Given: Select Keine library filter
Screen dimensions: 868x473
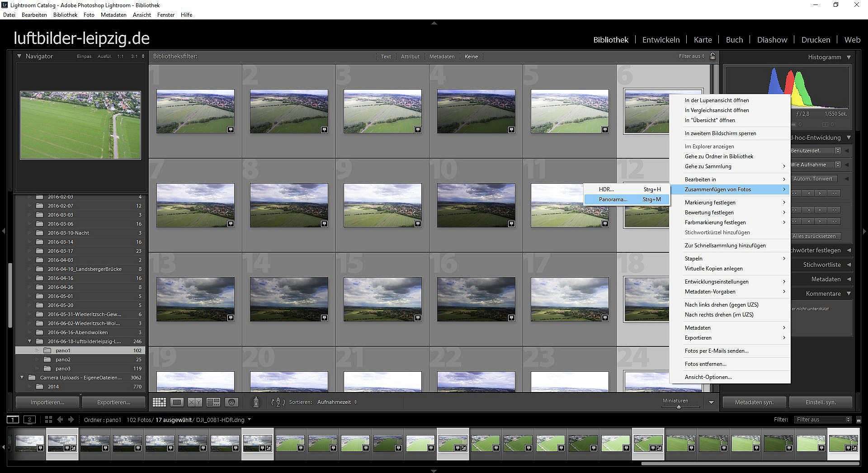Looking at the screenshot, I should [x=471, y=57].
